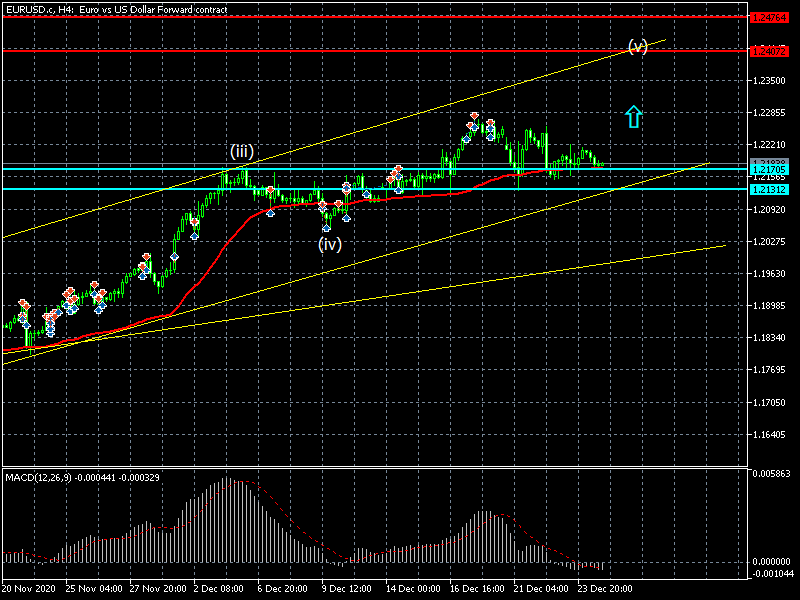Viewport: 800px width, 600px height.
Task: Select the red horizontal line at 1.24764
Action: (x=375, y=17)
